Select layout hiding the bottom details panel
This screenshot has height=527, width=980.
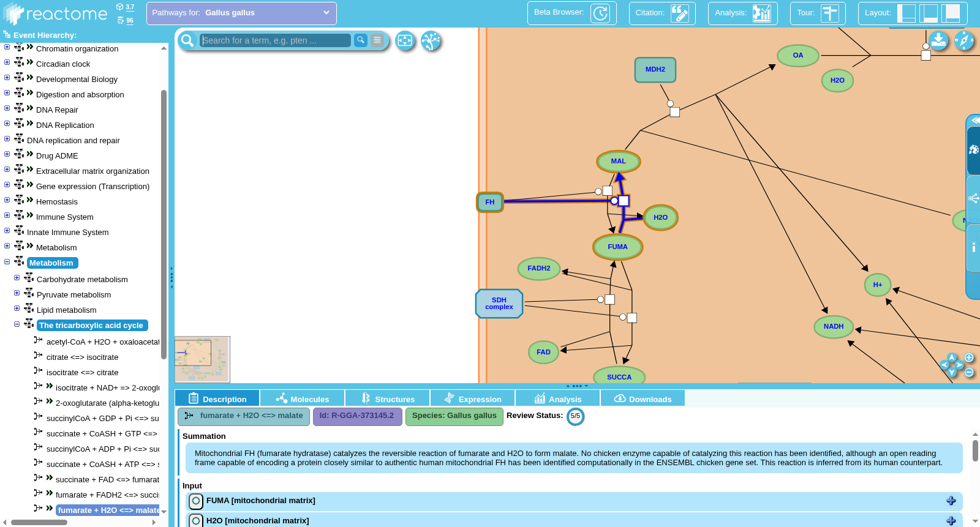[929, 13]
